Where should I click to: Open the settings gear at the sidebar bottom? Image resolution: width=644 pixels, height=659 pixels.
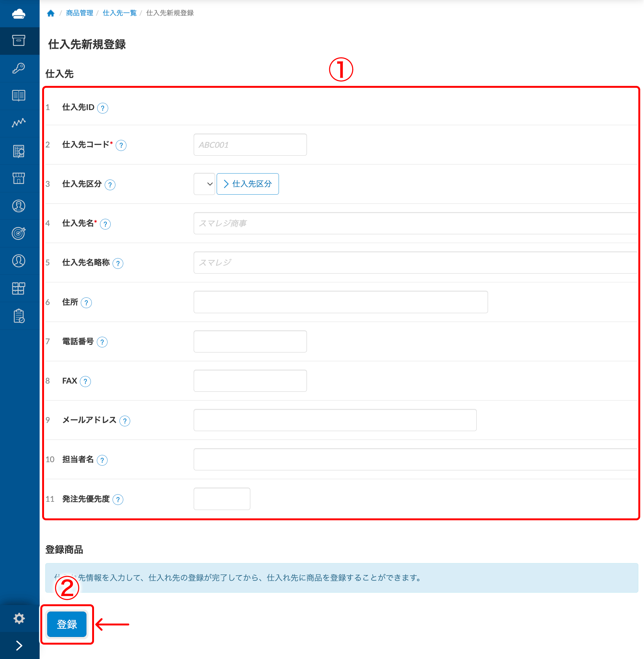point(19,618)
